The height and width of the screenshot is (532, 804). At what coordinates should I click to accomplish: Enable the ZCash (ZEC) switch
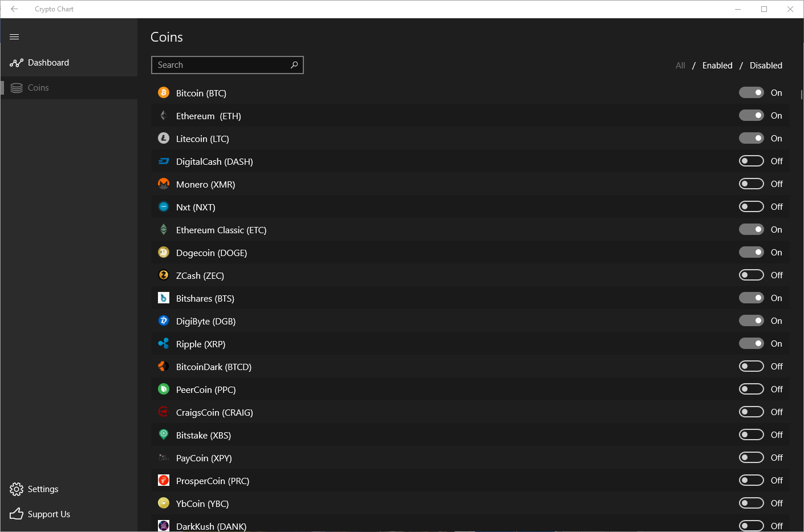[x=752, y=275]
